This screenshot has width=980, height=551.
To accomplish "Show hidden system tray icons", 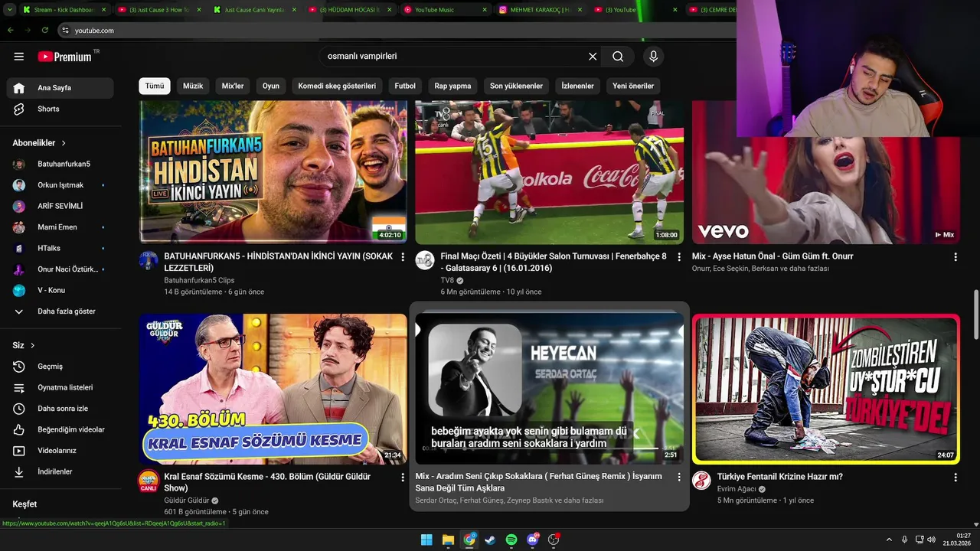I will point(890,540).
